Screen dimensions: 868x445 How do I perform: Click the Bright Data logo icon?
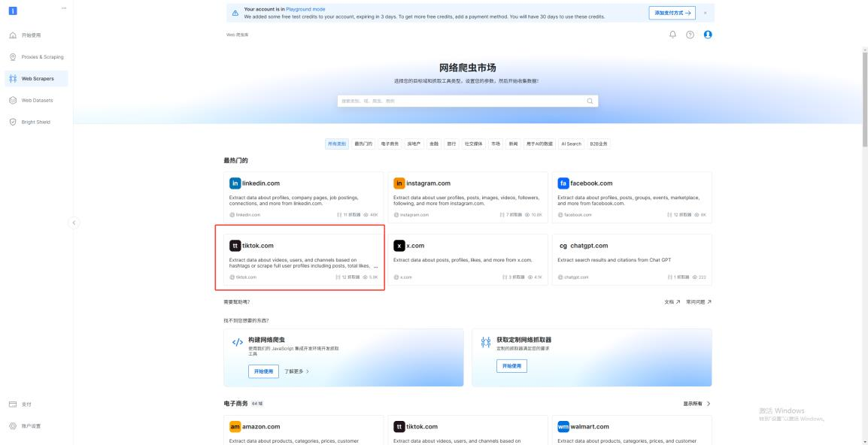coord(13,10)
